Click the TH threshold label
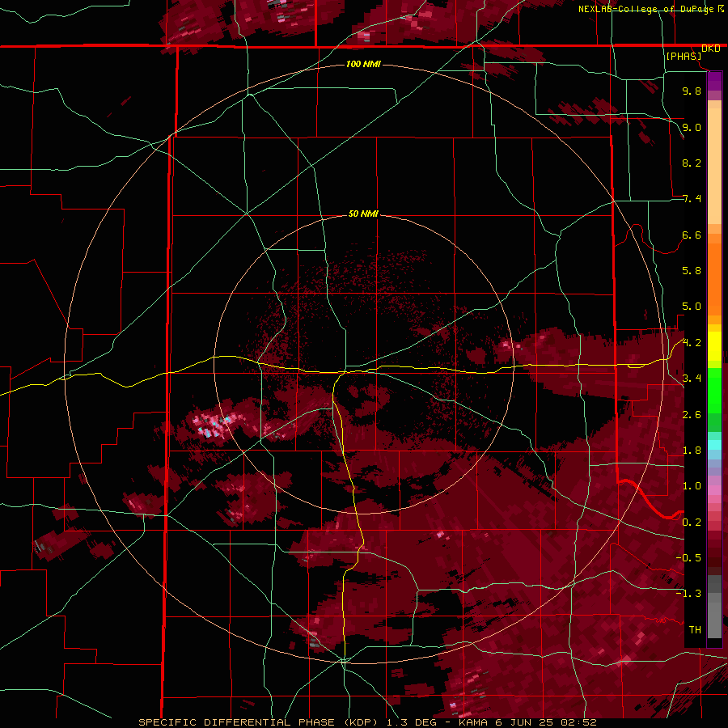Viewport: 728px width, 728px height. [695, 630]
